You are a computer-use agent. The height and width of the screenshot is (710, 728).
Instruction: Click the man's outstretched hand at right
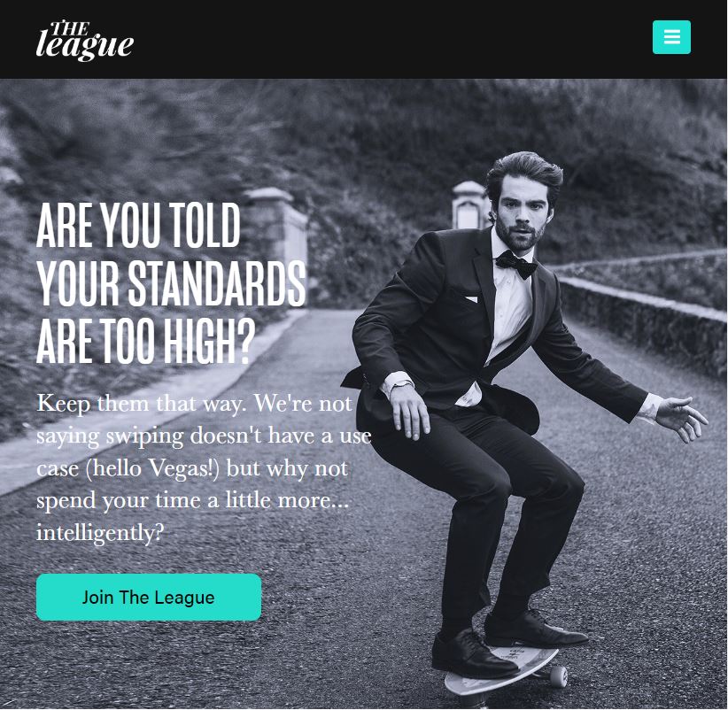tap(681, 416)
